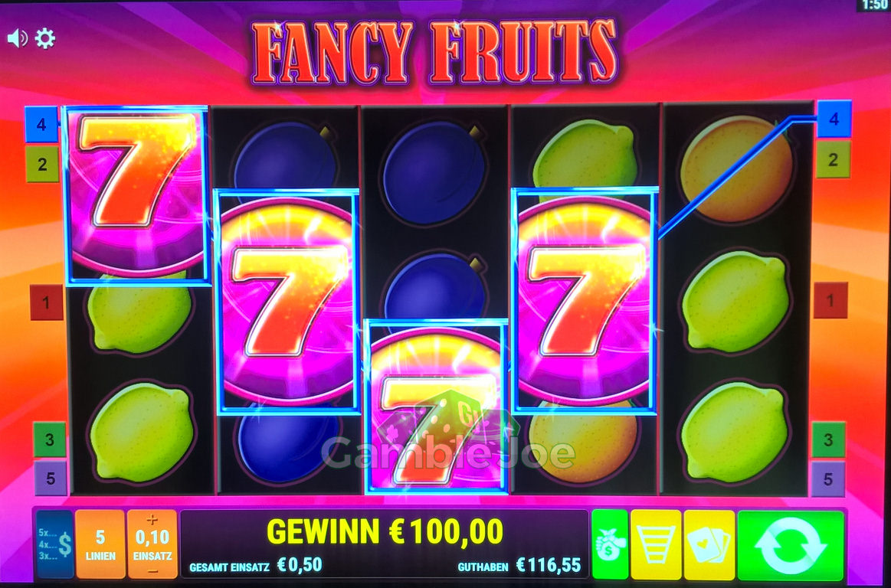891x588 pixels.
Task: Open the paytable with the dollar icon
Action: click(54, 544)
